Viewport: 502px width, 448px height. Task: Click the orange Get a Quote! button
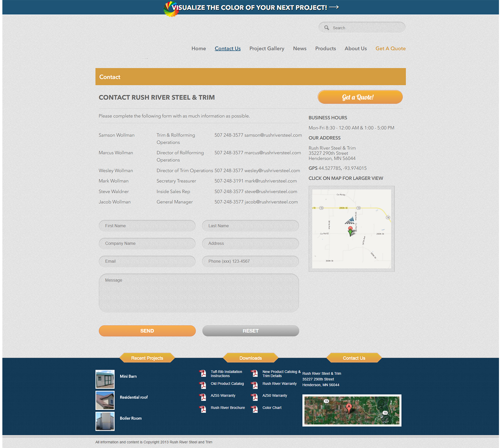(x=360, y=97)
